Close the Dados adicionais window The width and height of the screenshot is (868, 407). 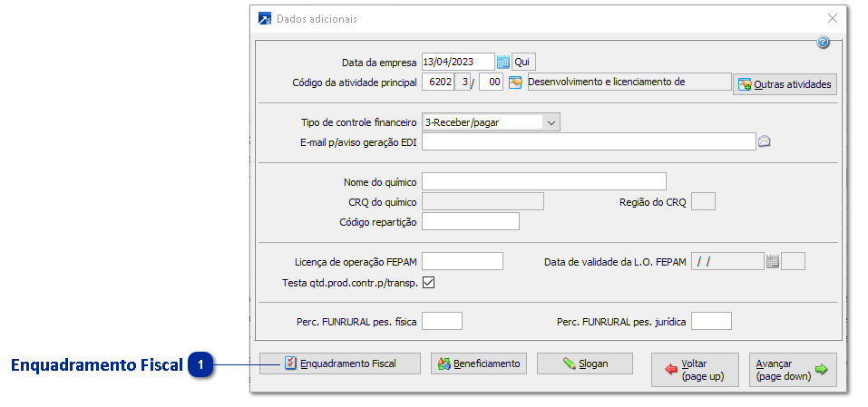click(x=832, y=18)
